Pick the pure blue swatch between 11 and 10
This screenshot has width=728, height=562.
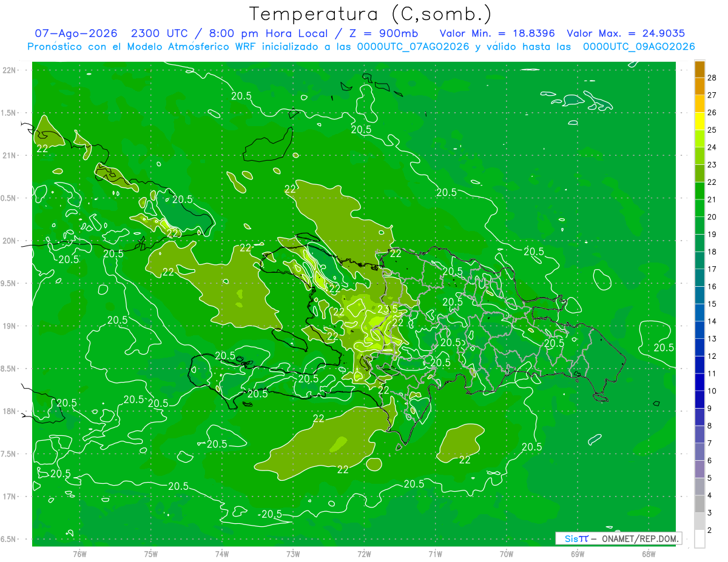click(699, 382)
